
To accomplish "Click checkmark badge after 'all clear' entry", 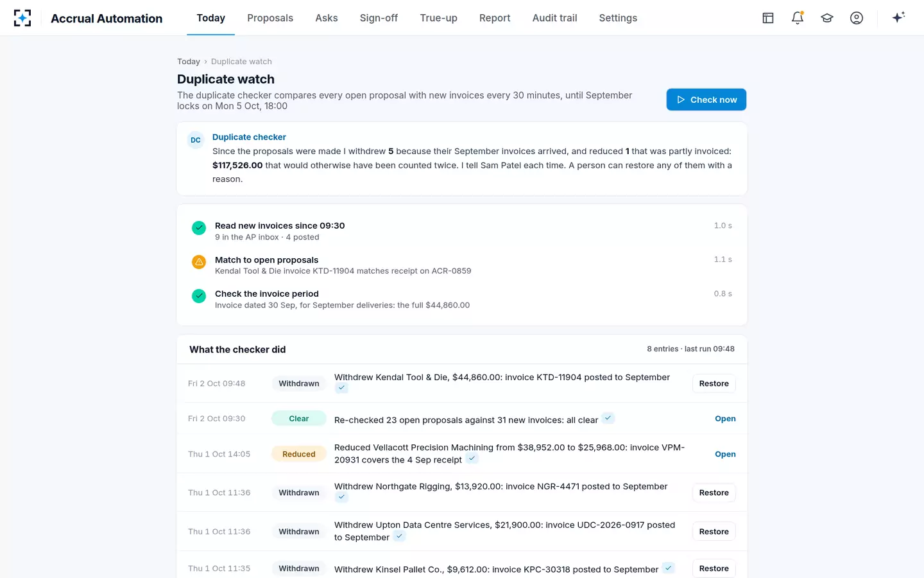I will point(608,418).
